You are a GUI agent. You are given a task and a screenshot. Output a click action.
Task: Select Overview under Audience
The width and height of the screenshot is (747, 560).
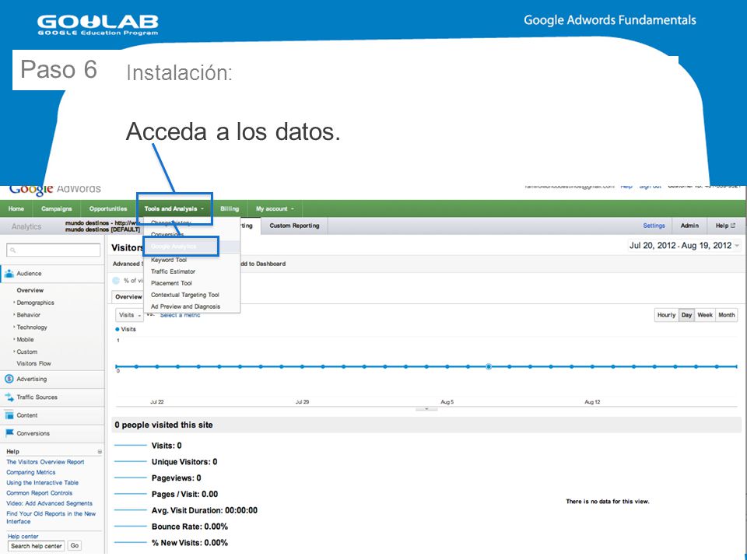click(x=30, y=290)
